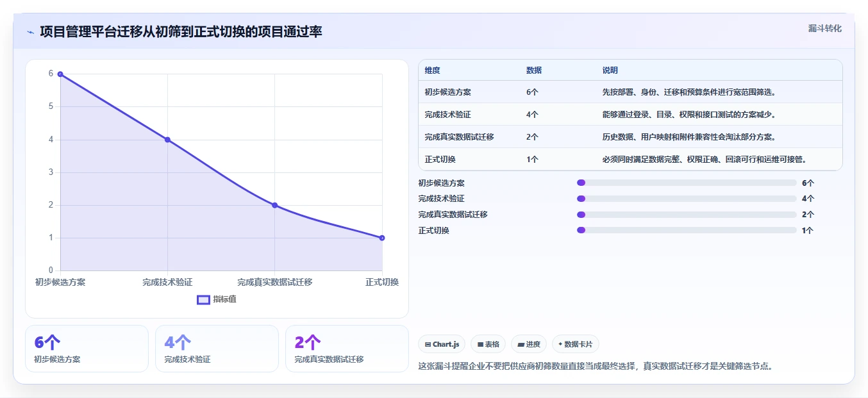Toggle the 指标值 legend swatch
868x398 pixels.
click(x=203, y=299)
